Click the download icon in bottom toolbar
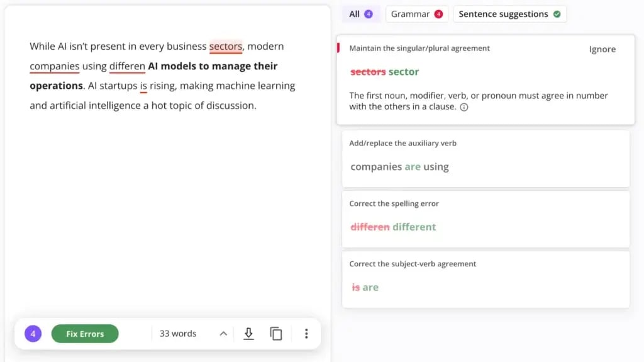The image size is (644, 362). pyautogui.click(x=248, y=334)
